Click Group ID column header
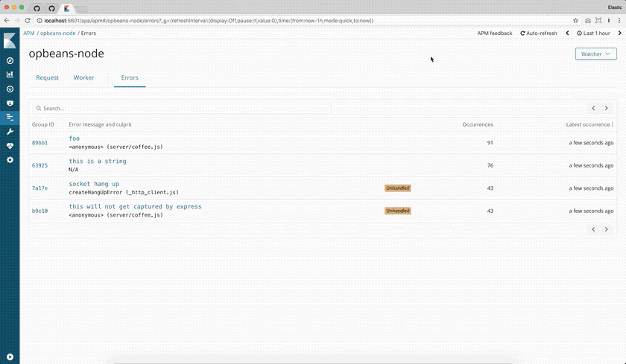626x364 pixels. (42, 124)
